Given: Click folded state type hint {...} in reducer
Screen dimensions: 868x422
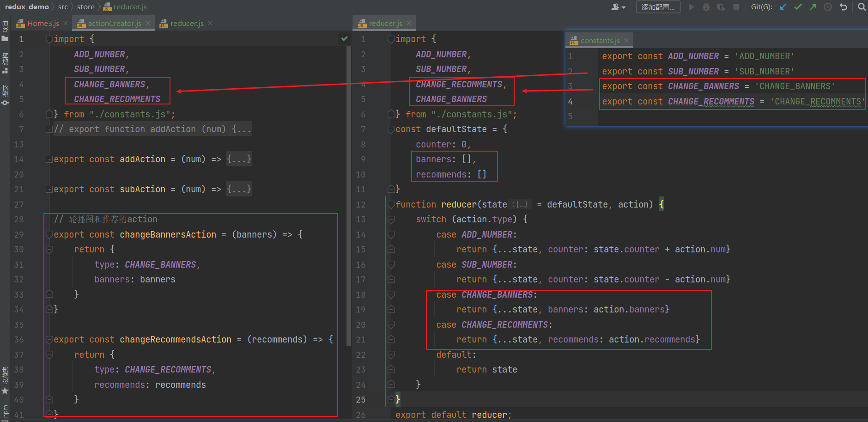Looking at the screenshot, I should coord(521,204).
